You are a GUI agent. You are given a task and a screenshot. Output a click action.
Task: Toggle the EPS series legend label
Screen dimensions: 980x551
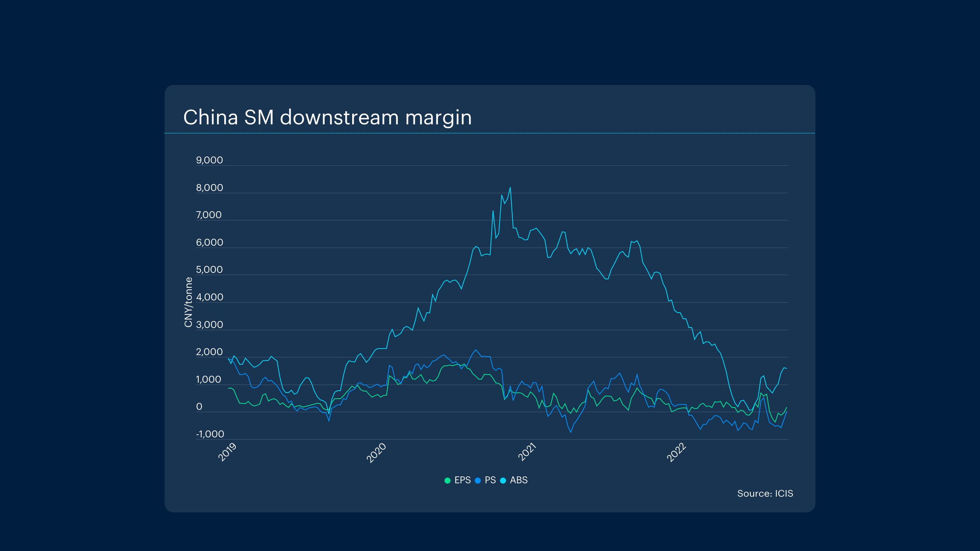point(462,480)
